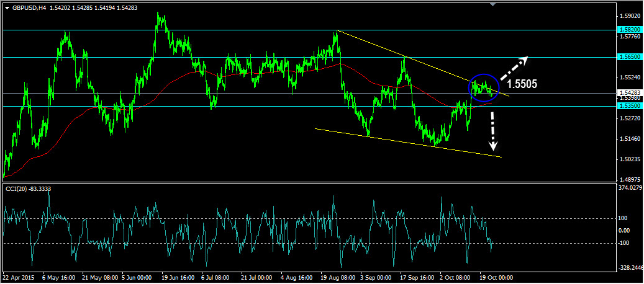Click the current price label 1.54283
This screenshot has width=644, height=284.
(630, 93)
